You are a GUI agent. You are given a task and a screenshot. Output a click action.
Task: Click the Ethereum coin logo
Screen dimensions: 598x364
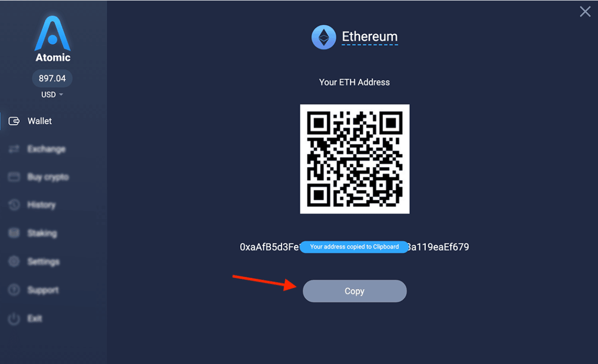pyautogui.click(x=324, y=37)
